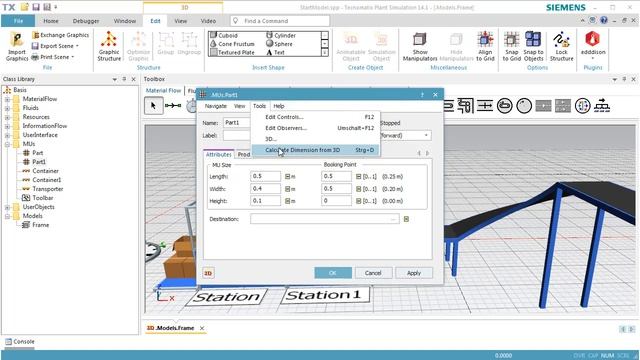Expand the UserInterface folder
Viewport: 640px width, 360px height.
(7, 135)
